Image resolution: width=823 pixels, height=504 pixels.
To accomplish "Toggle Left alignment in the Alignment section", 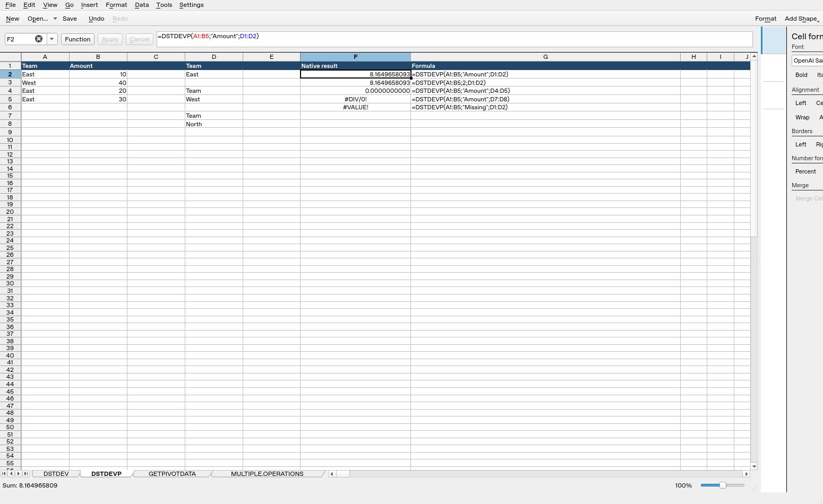I will click(801, 103).
